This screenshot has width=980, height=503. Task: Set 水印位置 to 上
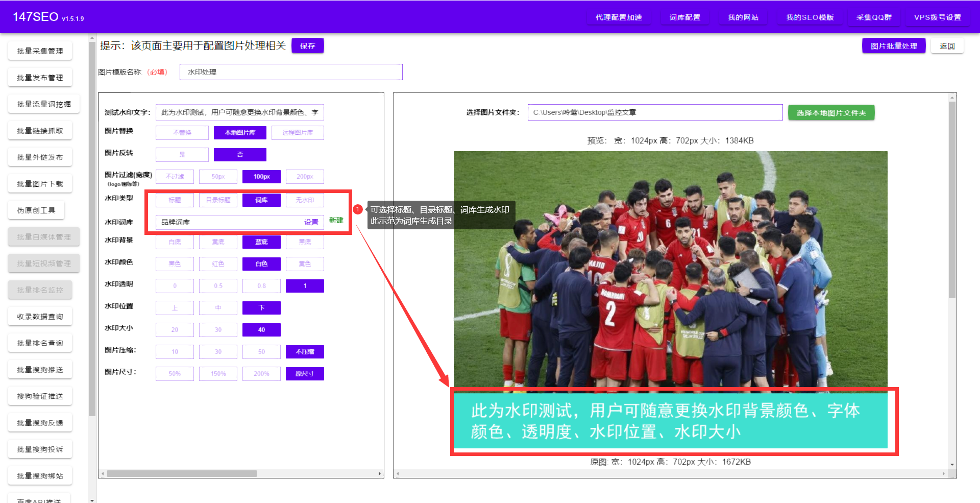pyautogui.click(x=175, y=308)
